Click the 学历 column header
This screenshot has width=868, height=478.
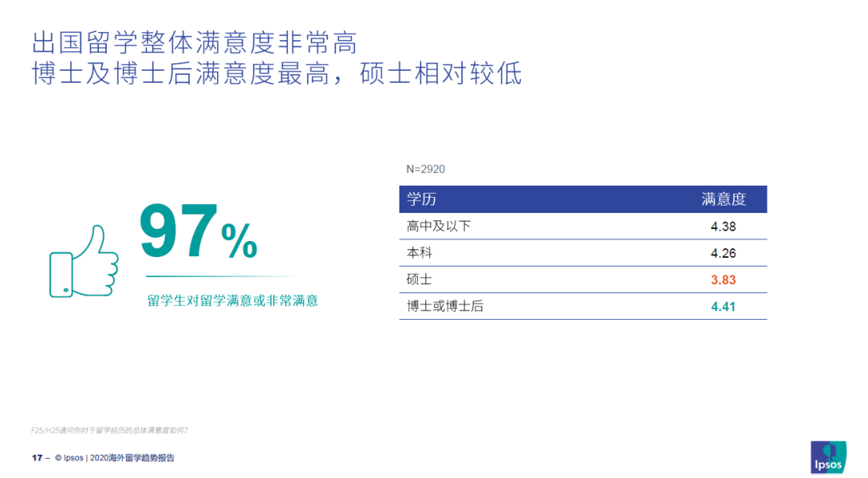pyautogui.click(x=421, y=199)
